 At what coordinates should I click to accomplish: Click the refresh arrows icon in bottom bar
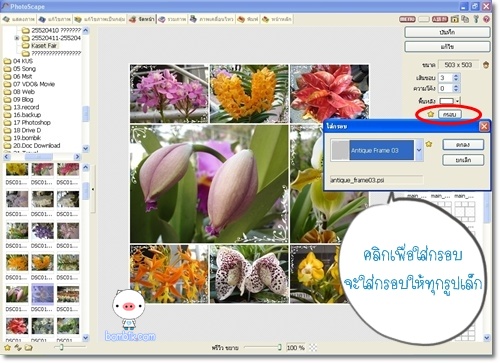[18, 348]
